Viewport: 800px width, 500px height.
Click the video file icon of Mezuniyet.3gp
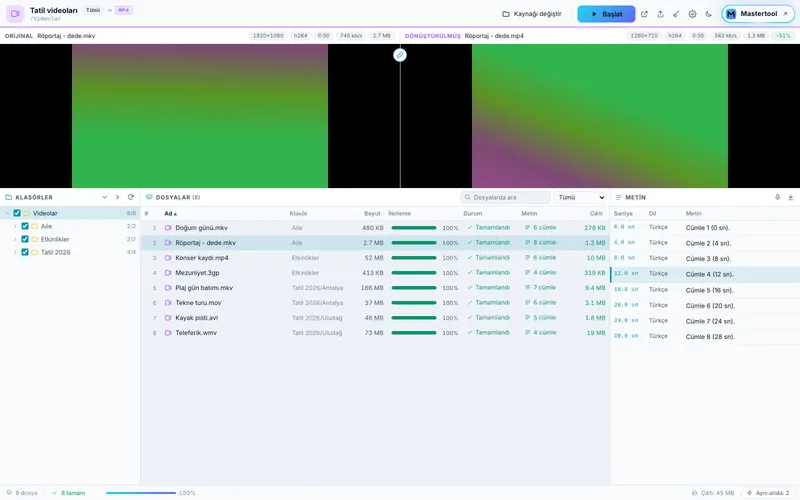[168, 273]
